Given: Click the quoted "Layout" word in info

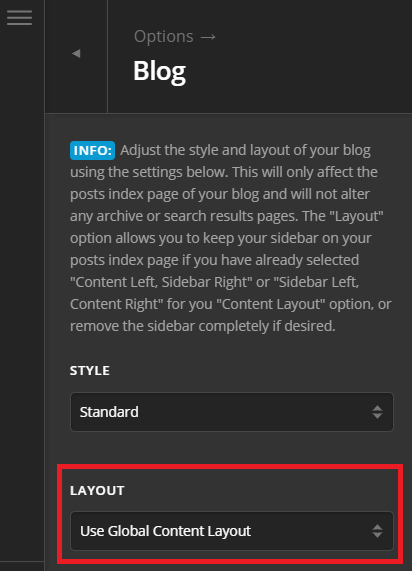Looking at the screenshot, I should tap(356, 216).
